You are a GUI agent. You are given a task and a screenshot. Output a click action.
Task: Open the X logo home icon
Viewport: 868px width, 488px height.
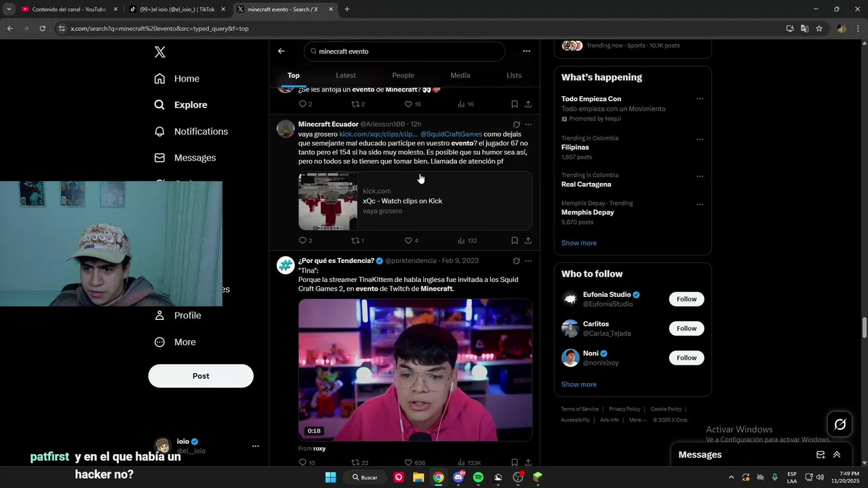coord(160,52)
